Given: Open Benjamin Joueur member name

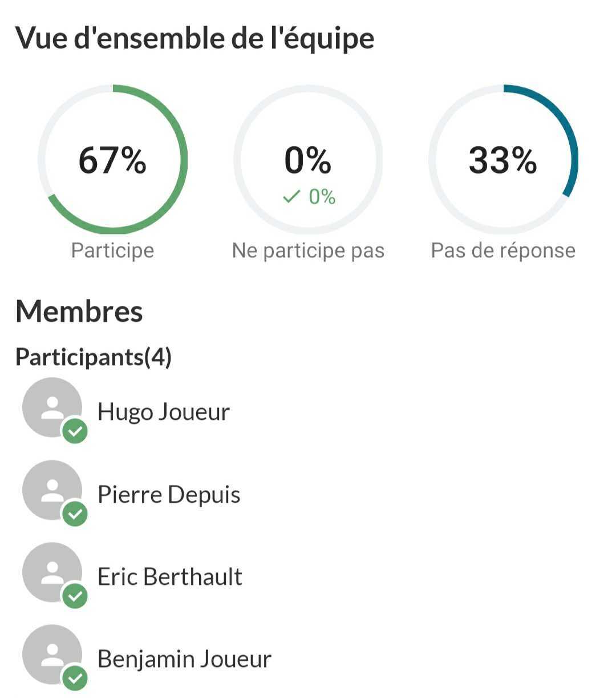Looking at the screenshot, I should point(184,659).
